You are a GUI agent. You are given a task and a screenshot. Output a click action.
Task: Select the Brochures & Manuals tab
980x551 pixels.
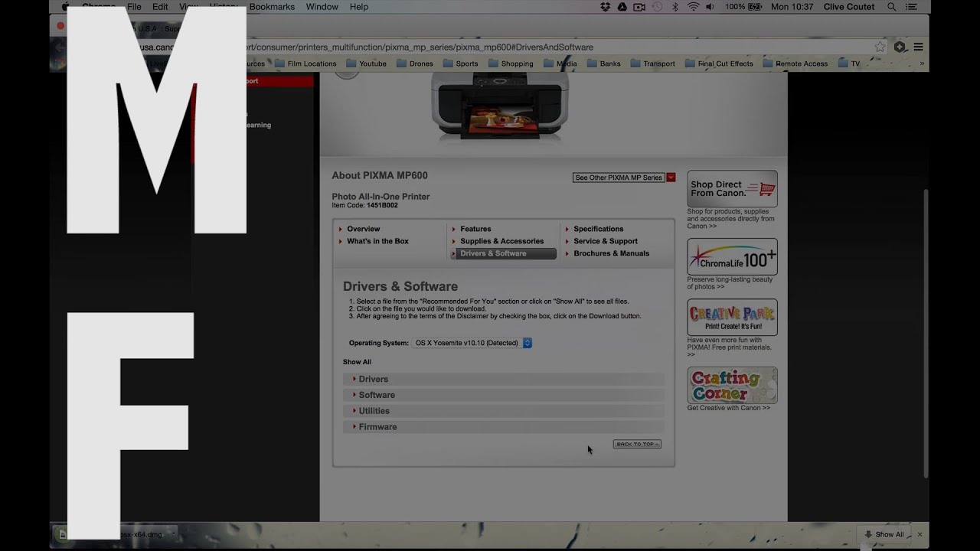click(x=611, y=253)
